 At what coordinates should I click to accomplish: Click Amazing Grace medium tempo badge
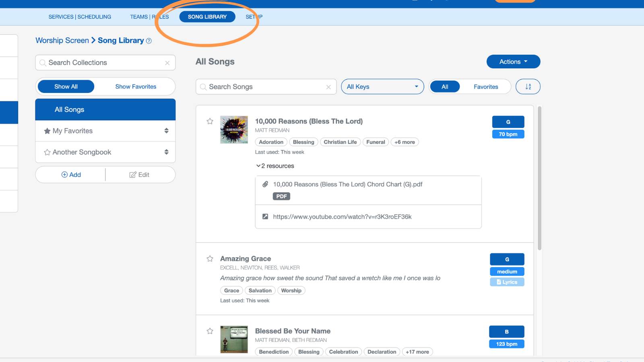[x=507, y=271]
